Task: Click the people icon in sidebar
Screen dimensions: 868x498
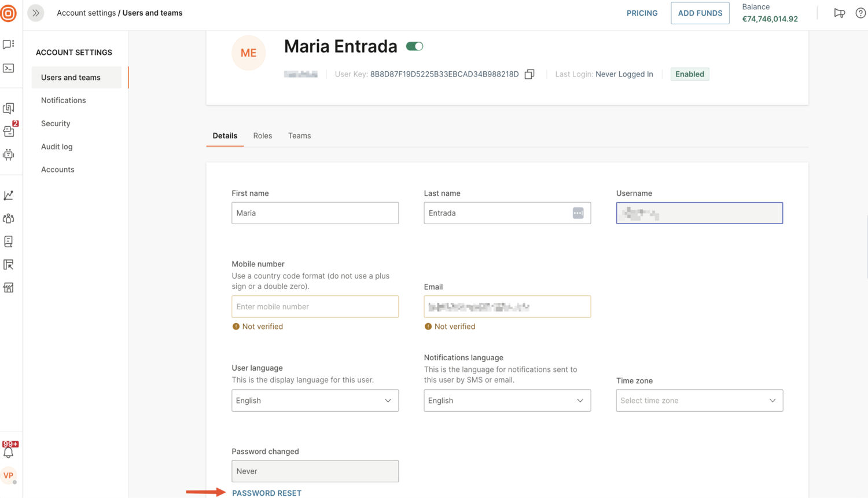Action: tap(9, 219)
